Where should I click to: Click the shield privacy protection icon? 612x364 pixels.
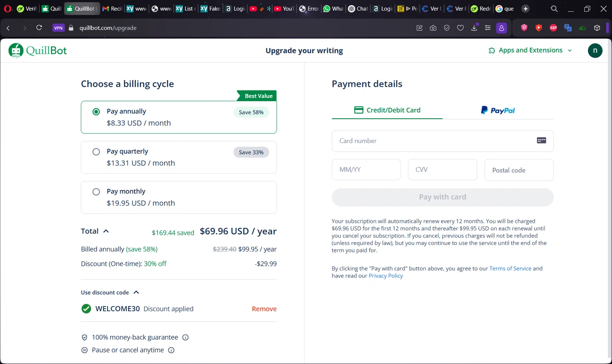pos(447,28)
